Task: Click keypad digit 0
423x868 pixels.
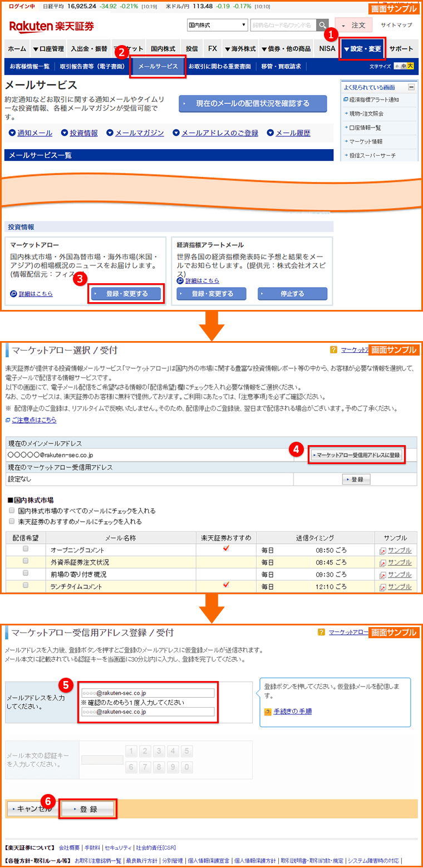Action: (x=187, y=767)
